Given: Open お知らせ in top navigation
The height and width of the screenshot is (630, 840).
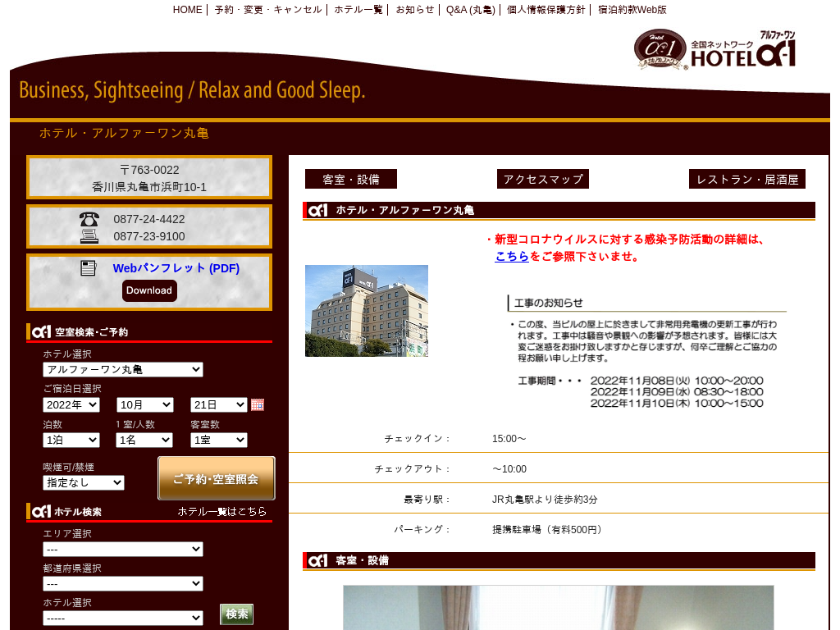Looking at the screenshot, I should pos(414,10).
